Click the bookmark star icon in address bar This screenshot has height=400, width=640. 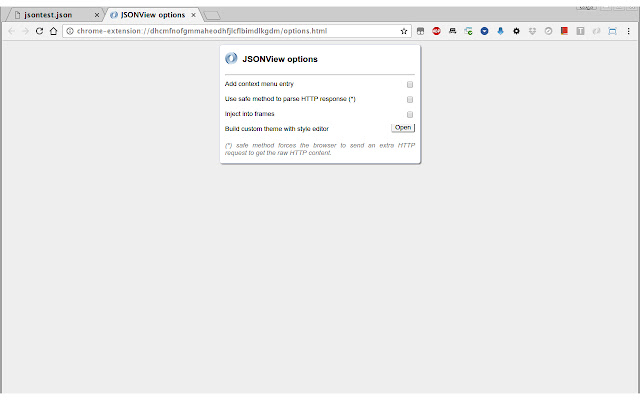pyautogui.click(x=404, y=31)
